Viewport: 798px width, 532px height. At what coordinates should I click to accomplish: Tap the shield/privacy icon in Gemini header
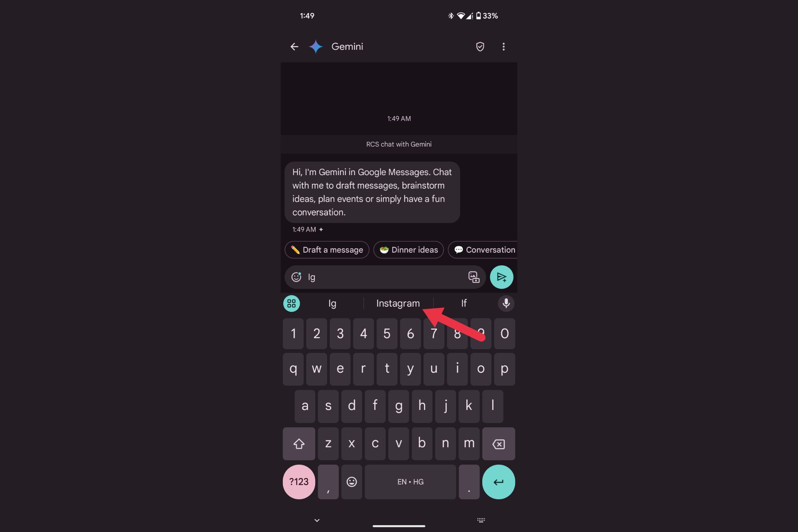point(480,46)
